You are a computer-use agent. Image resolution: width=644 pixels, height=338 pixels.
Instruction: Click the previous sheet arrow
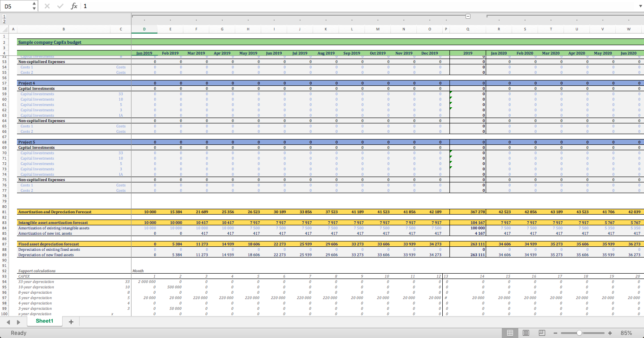pos(8,321)
